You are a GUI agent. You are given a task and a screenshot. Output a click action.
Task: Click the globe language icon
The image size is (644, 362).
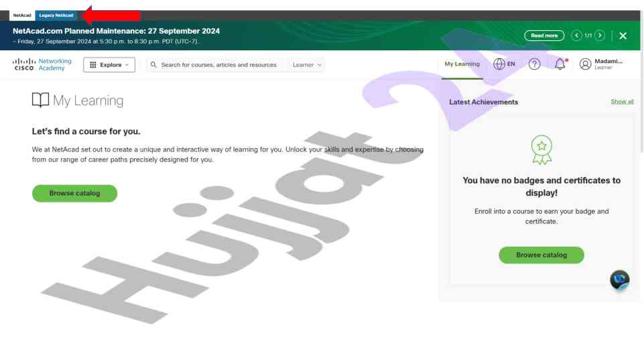pos(499,64)
